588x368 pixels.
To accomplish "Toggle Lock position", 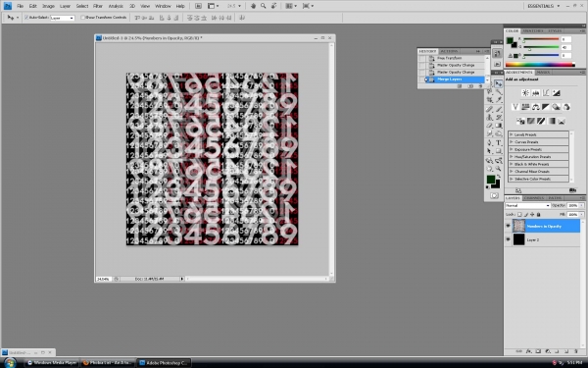I will [532, 214].
